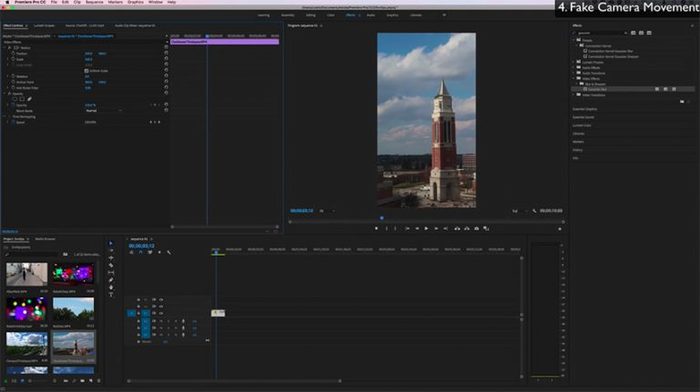Expand the Audio Effects folder

coord(574,67)
